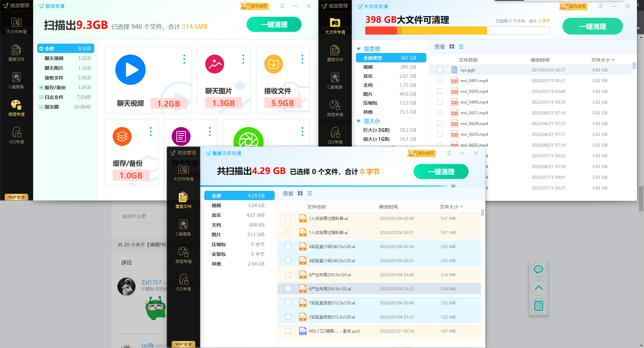This screenshot has width=644, height=348.
Task: Open 大文件专清 in WeChat cleaner sidebar
Action: tap(16, 26)
